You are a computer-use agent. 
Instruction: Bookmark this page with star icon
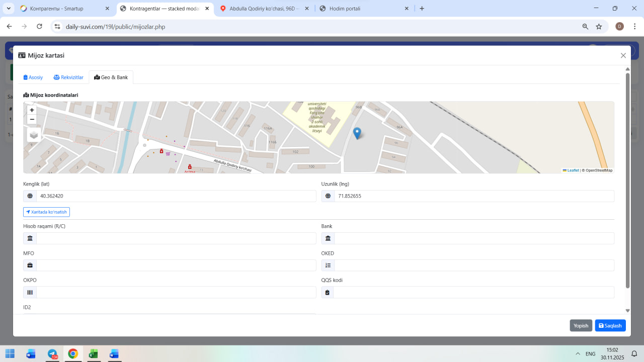coord(599,27)
